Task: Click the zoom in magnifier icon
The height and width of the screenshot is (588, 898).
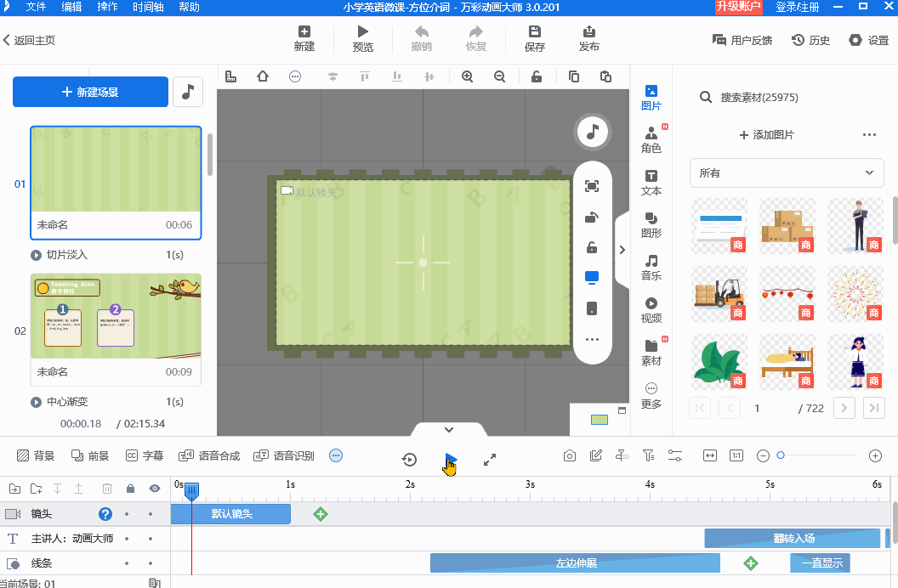Action: pos(467,76)
